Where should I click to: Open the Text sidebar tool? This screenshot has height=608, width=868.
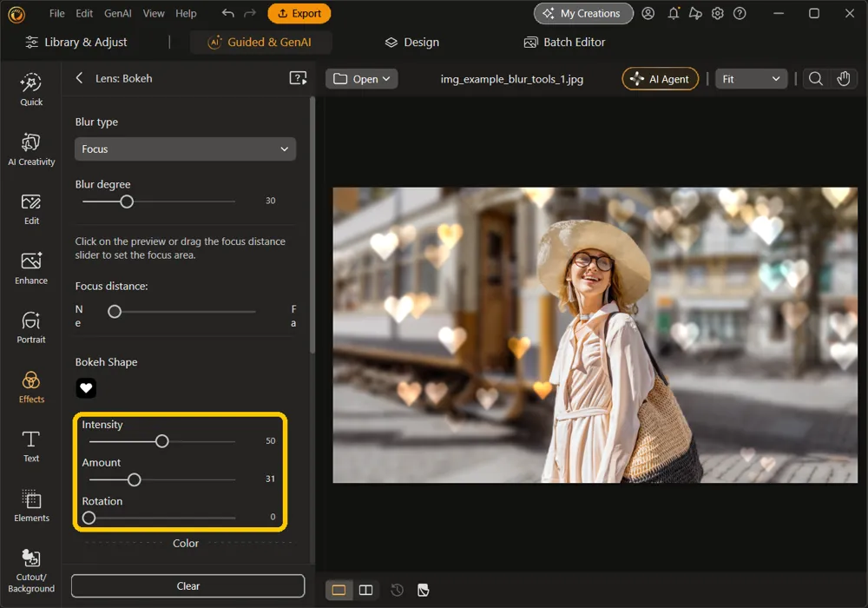click(31, 446)
